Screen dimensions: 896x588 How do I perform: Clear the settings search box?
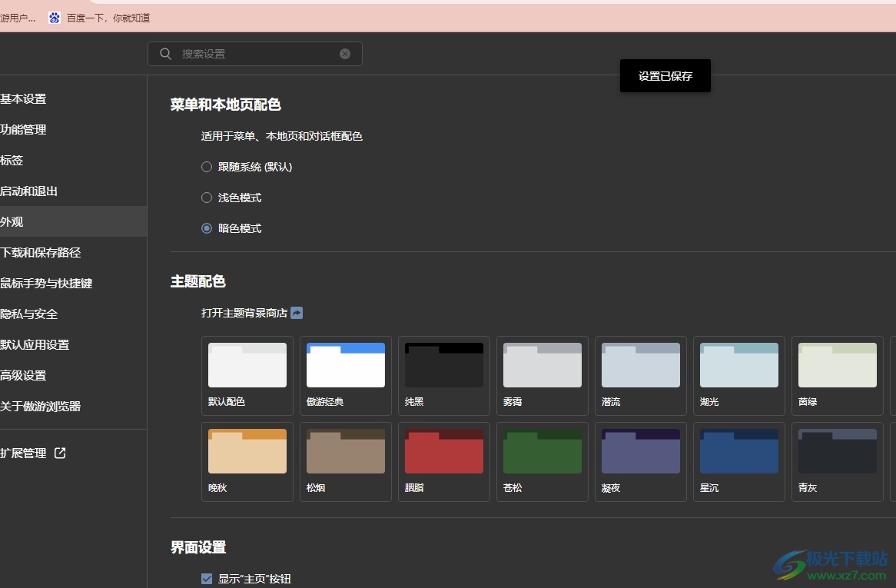pos(345,54)
